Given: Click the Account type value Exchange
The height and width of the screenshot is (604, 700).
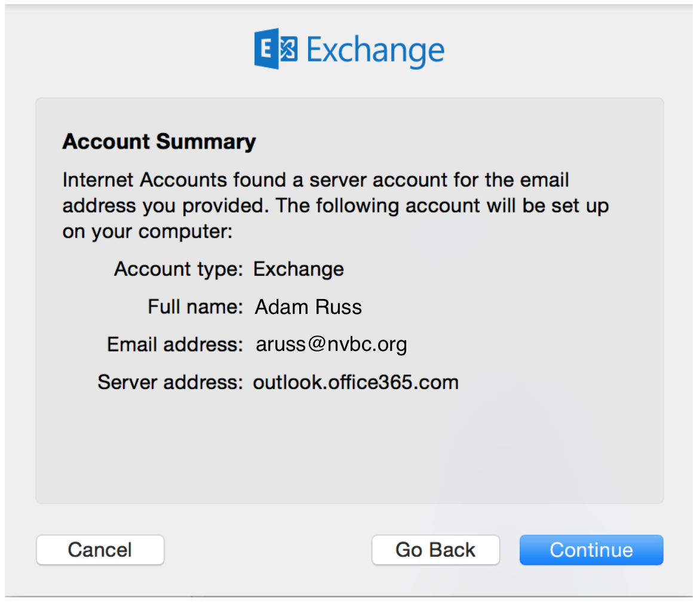Looking at the screenshot, I should [x=298, y=269].
